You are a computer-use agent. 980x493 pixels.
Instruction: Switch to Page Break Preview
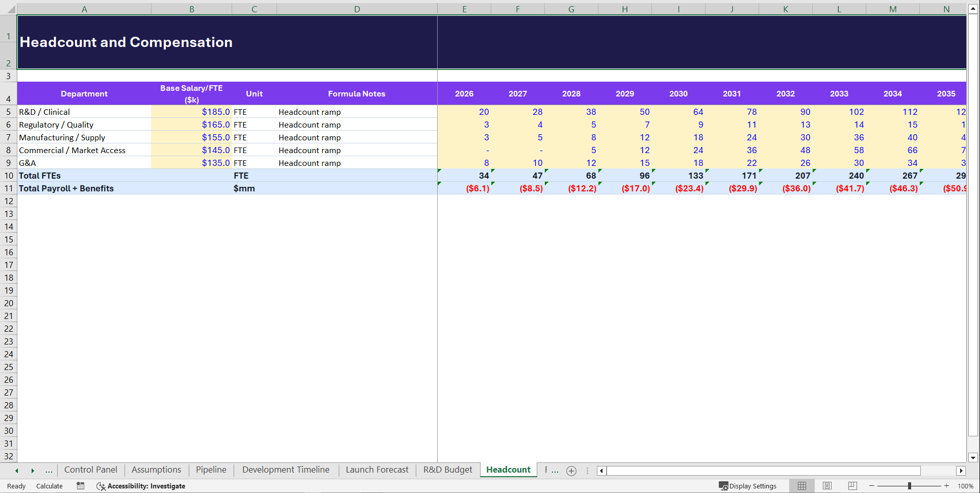[x=852, y=486]
